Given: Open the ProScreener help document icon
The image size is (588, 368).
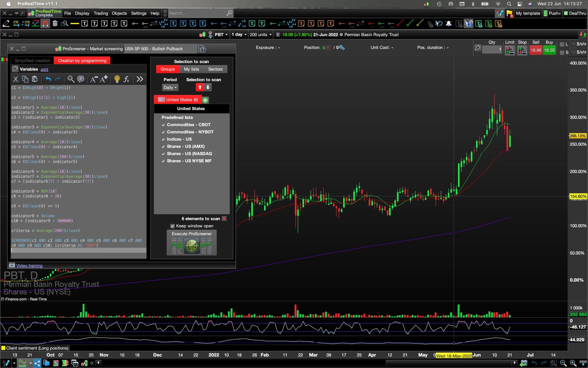Looking at the screenshot, I should point(202,49).
